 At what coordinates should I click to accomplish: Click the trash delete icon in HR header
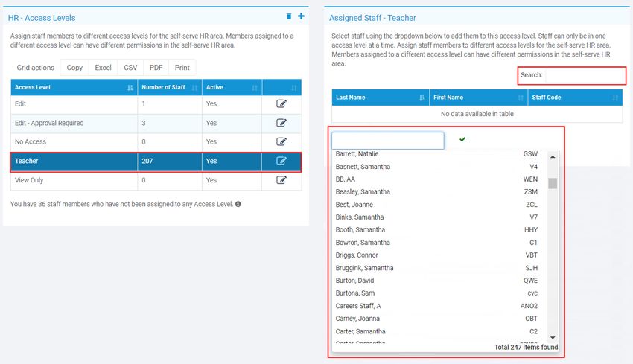tap(289, 16)
